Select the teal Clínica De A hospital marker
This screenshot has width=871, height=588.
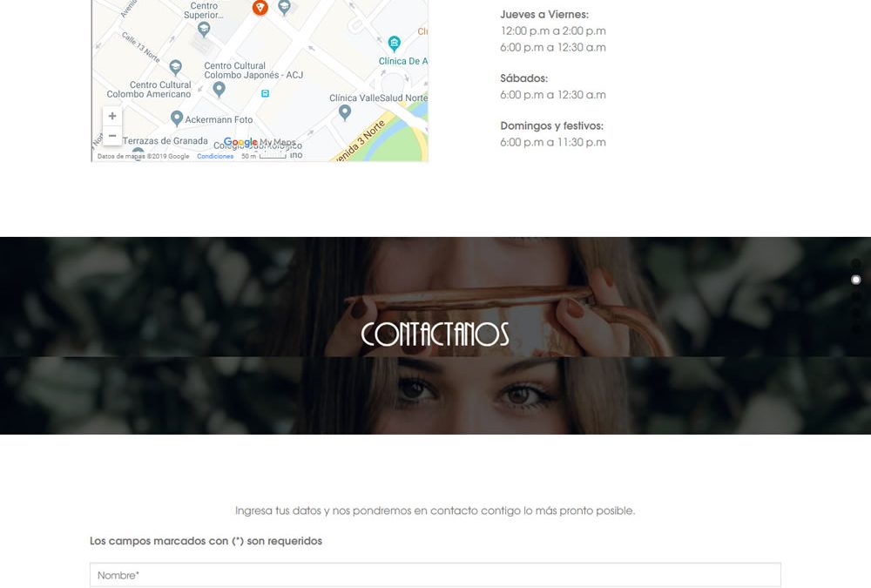click(394, 44)
